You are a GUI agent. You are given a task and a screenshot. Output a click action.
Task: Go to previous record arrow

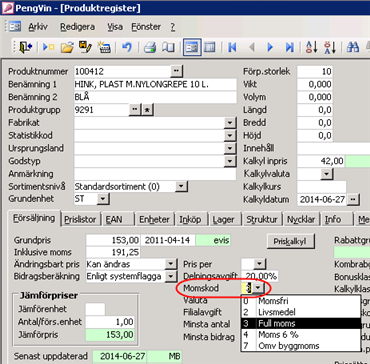coord(252,48)
